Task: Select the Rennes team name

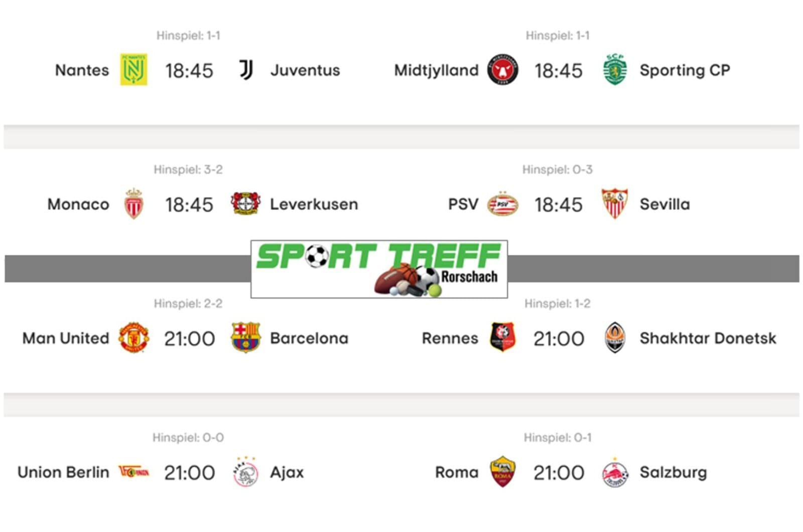Action: [450, 338]
